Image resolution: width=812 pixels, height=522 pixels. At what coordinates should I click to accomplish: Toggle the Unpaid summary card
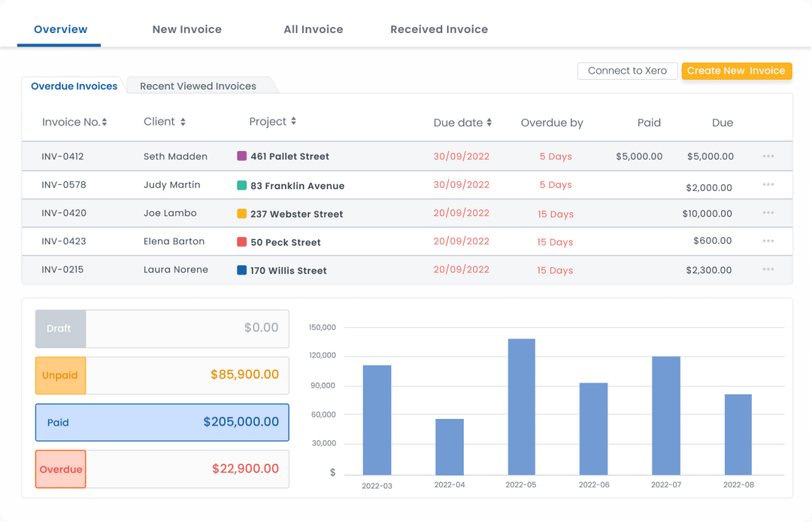tap(162, 375)
